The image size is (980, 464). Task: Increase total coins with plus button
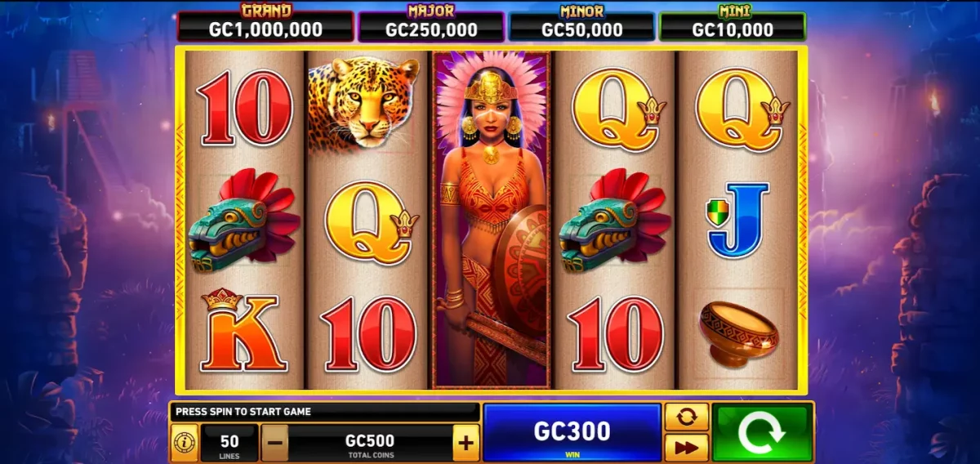tap(465, 444)
